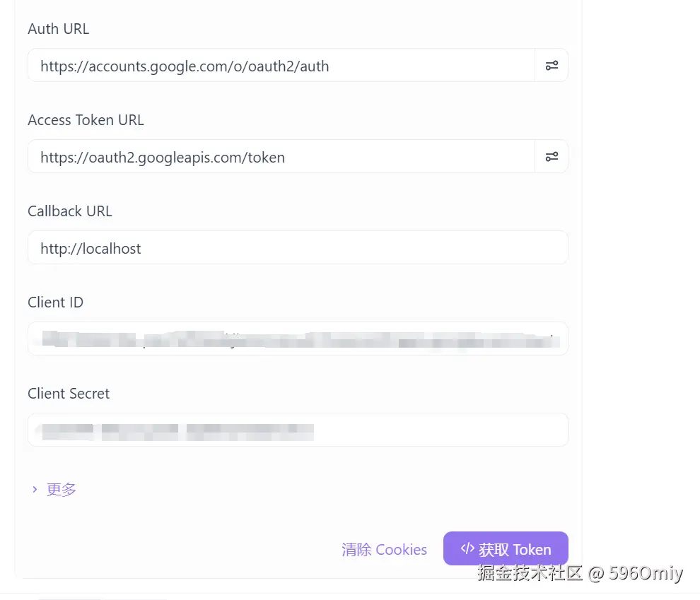Click the 更多 label text

[x=62, y=489]
